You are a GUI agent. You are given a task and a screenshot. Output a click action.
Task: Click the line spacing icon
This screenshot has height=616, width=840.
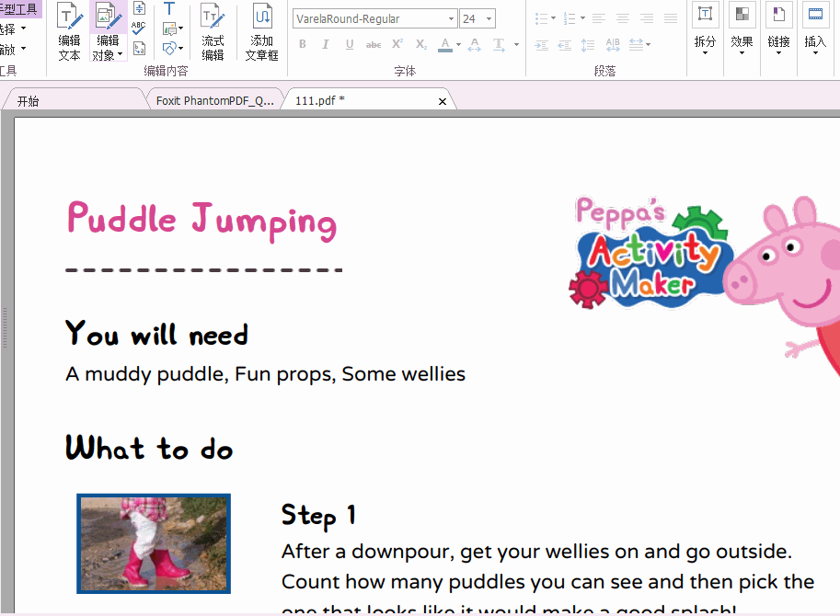click(x=588, y=45)
